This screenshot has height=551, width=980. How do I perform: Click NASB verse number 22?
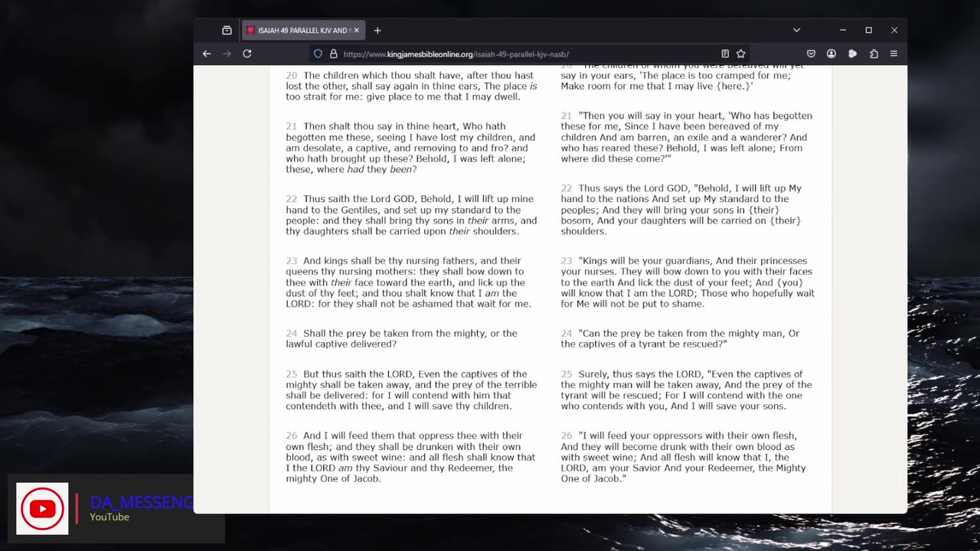pos(567,188)
